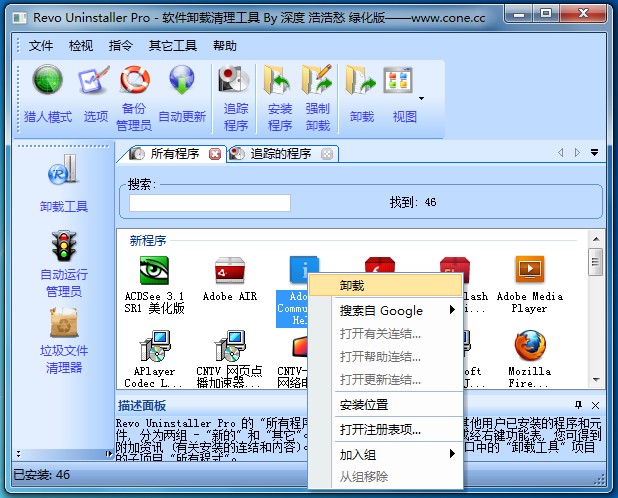Open 选项 options toolbar icon

[93, 80]
